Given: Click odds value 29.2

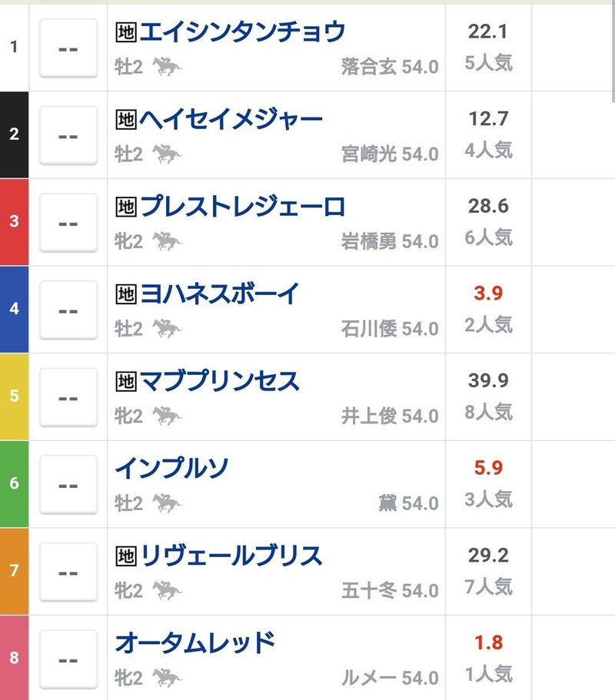Looking at the screenshot, I should click(487, 555).
